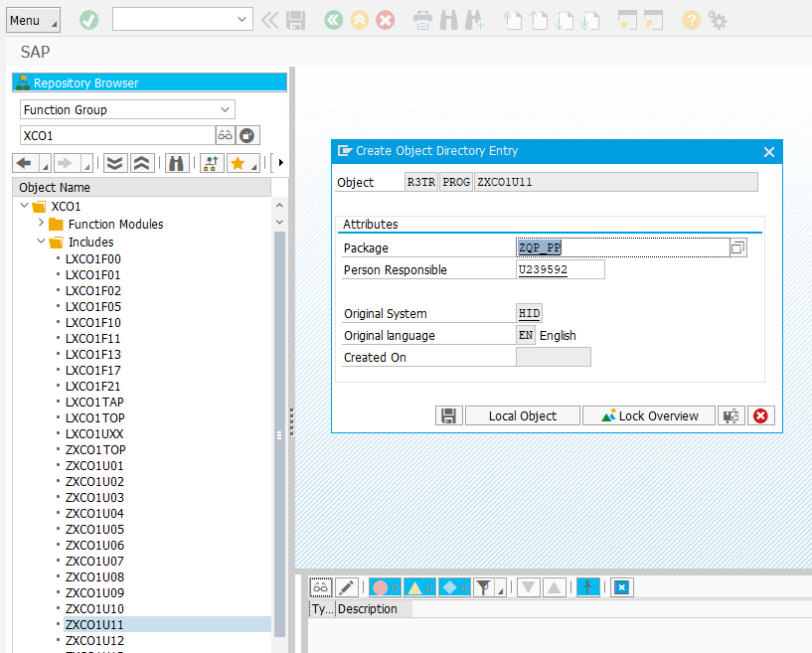This screenshot has height=653, width=812.
Task: Open the Menu button
Action: coord(33,21)
